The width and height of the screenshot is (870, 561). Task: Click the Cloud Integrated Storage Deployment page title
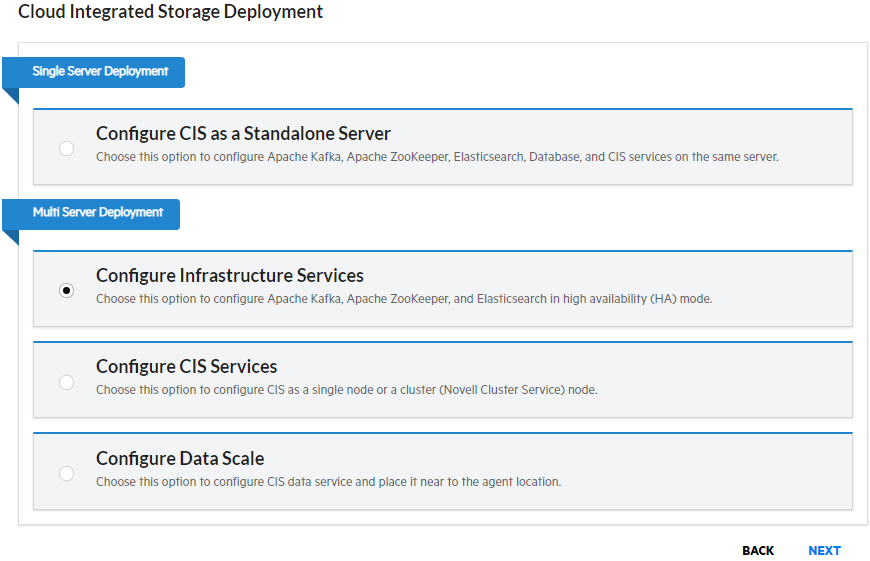[171, 13]
